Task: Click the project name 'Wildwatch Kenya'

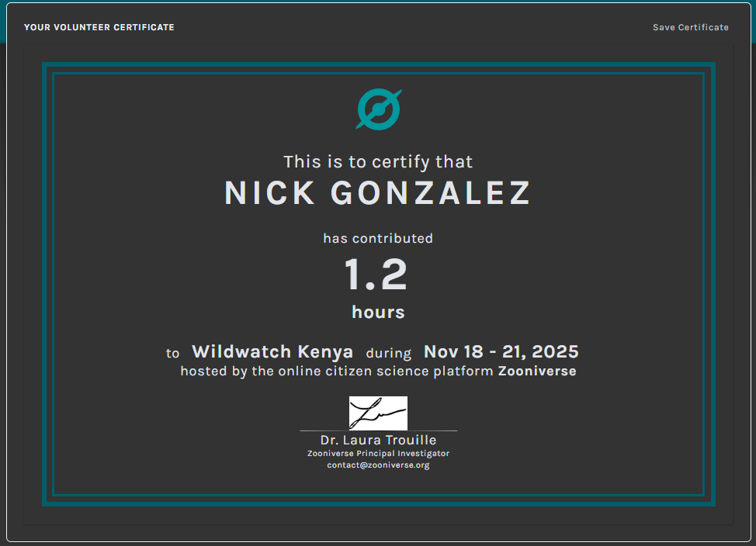Action: coord(272,352)
